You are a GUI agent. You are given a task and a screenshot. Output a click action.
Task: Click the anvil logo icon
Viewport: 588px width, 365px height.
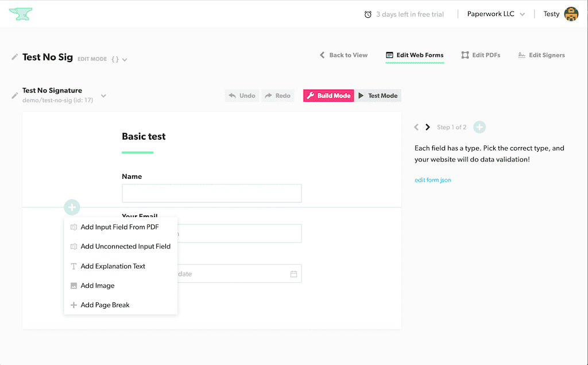21,14
